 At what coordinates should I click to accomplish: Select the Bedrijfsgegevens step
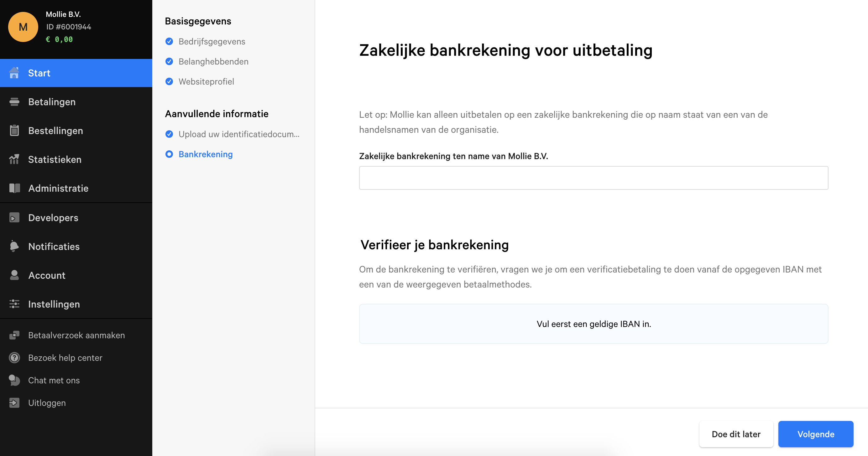click(x=212, y=41)
